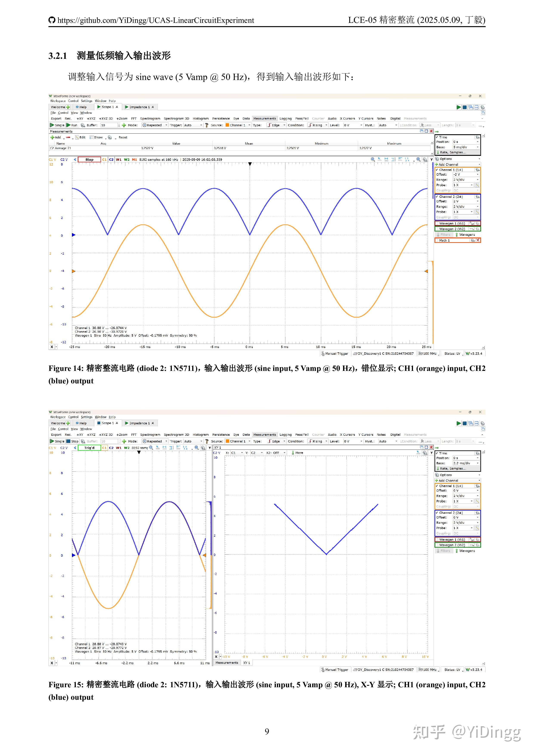The width and height of the screenshot is (534, 756).
Task: Open the Mode Repeated dropdown in the Figure 14 window
Action: coord(155,125)
